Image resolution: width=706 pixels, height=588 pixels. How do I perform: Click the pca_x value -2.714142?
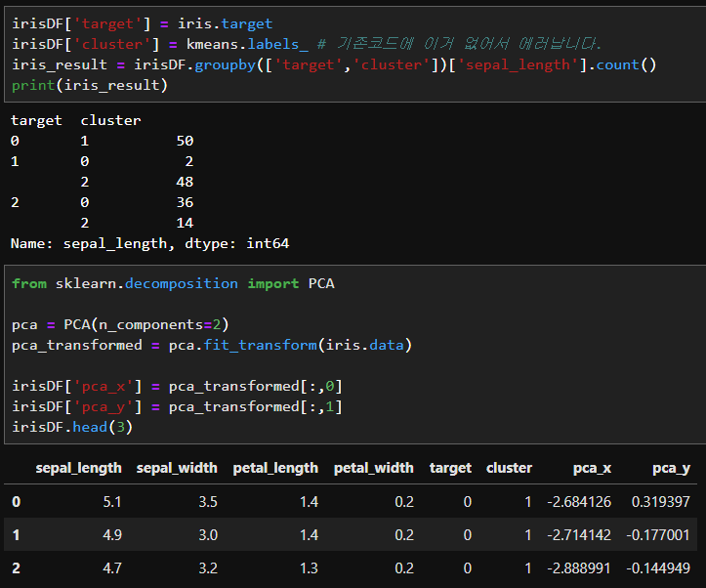click(x=579, y=535)
